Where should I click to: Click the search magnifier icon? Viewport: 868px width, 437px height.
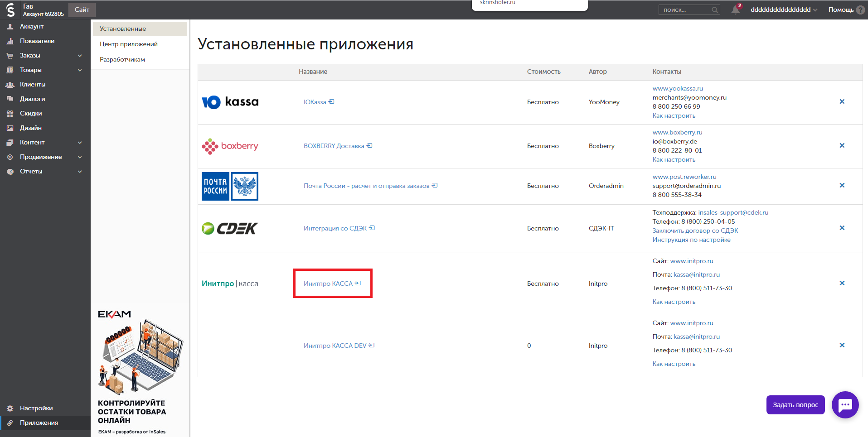coord(715,10)
